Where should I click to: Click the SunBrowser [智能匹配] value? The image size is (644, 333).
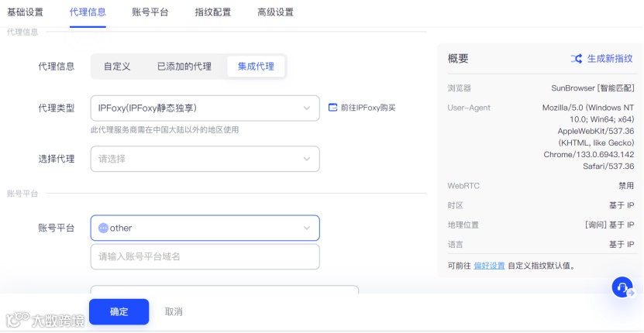tap(593, 88)
